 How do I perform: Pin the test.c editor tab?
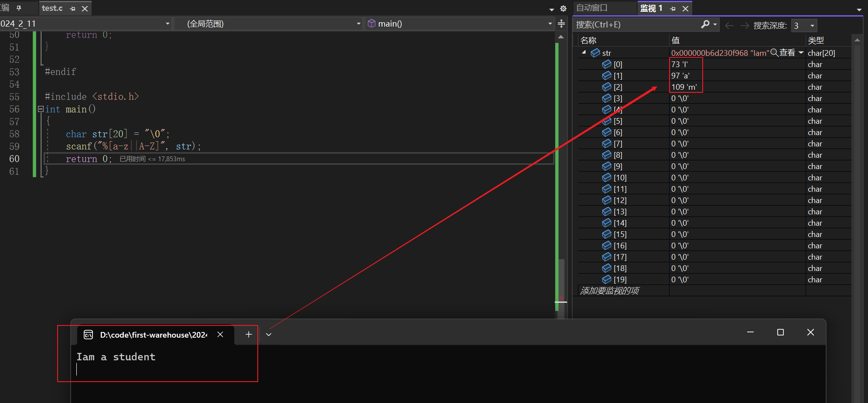click(72, 8)
